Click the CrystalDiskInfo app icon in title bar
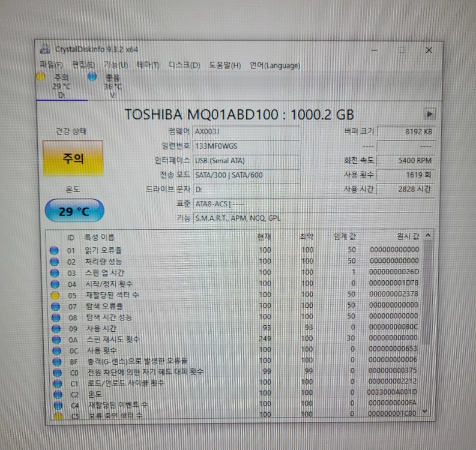The height and width of the screenshot is (450, 476). [x=45, y=49]
